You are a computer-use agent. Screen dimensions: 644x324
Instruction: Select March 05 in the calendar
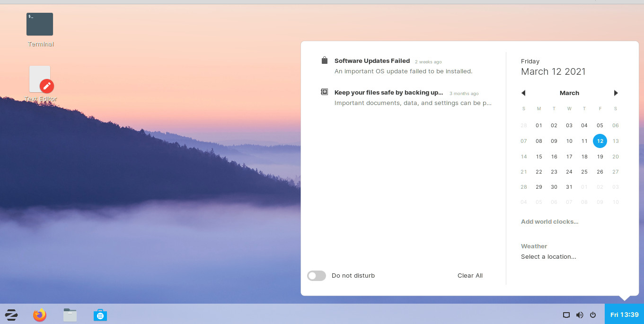click(600, 125)
